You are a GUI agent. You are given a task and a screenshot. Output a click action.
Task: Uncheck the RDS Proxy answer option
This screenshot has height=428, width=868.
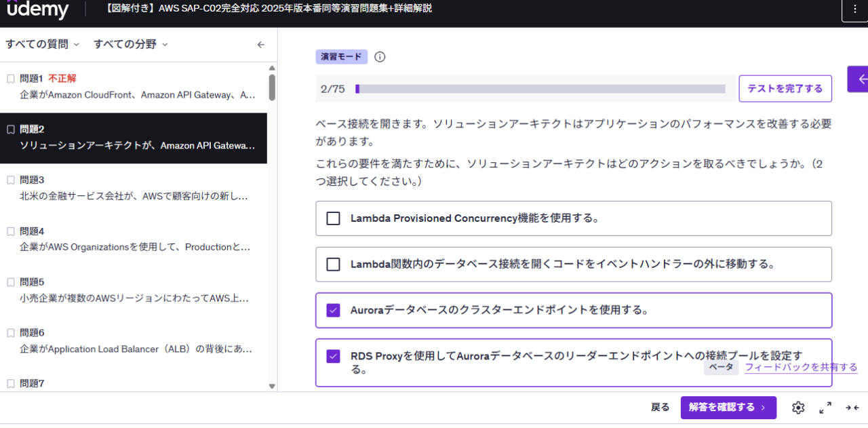tap(333, 356)
